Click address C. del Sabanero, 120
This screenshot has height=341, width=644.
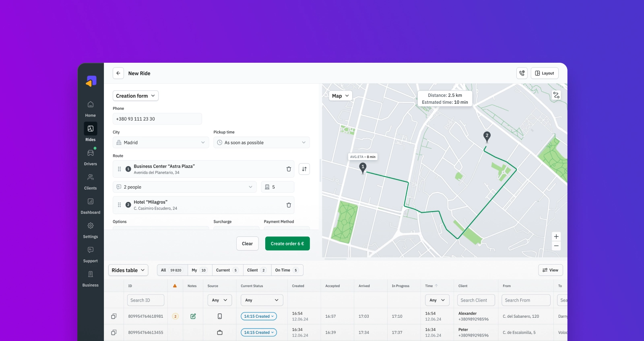521,316
